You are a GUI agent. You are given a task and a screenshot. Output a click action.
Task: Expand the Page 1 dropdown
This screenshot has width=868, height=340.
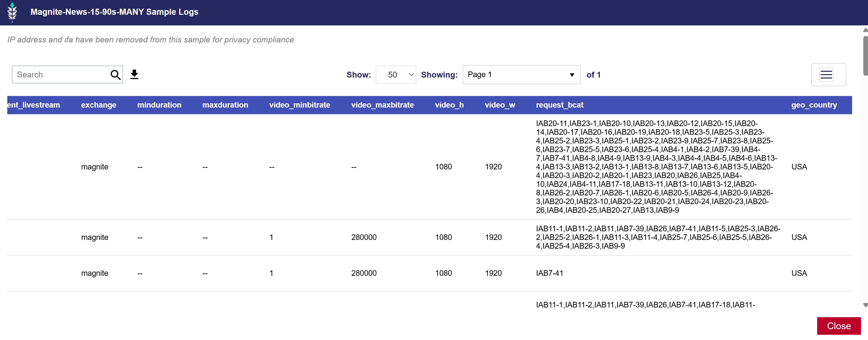[521, 75]
